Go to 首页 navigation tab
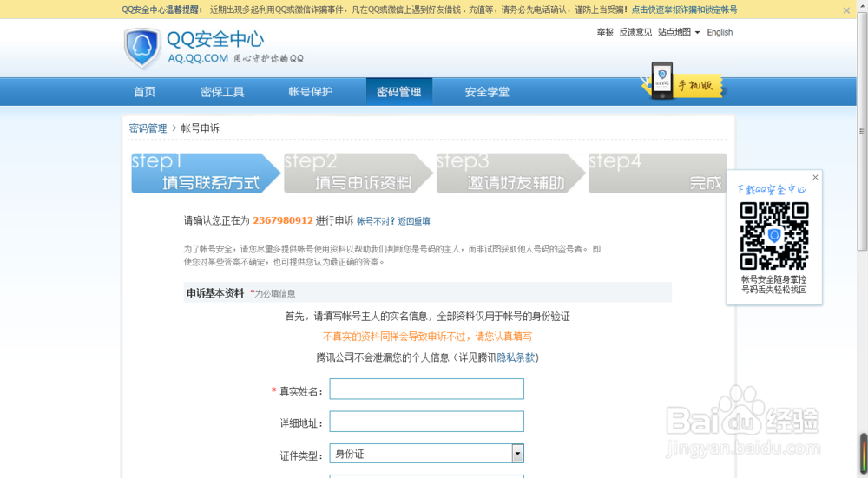 (x=144, y=92)
